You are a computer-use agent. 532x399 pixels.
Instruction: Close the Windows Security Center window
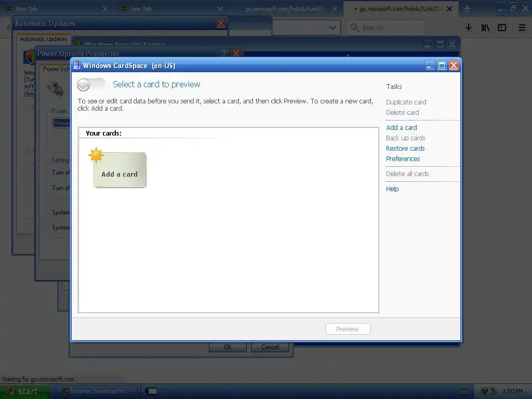pyautogui.click(x=452, y=45)
